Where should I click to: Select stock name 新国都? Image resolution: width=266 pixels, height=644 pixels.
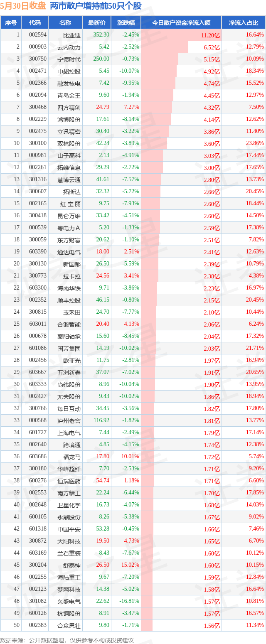[x=72, y=264]
